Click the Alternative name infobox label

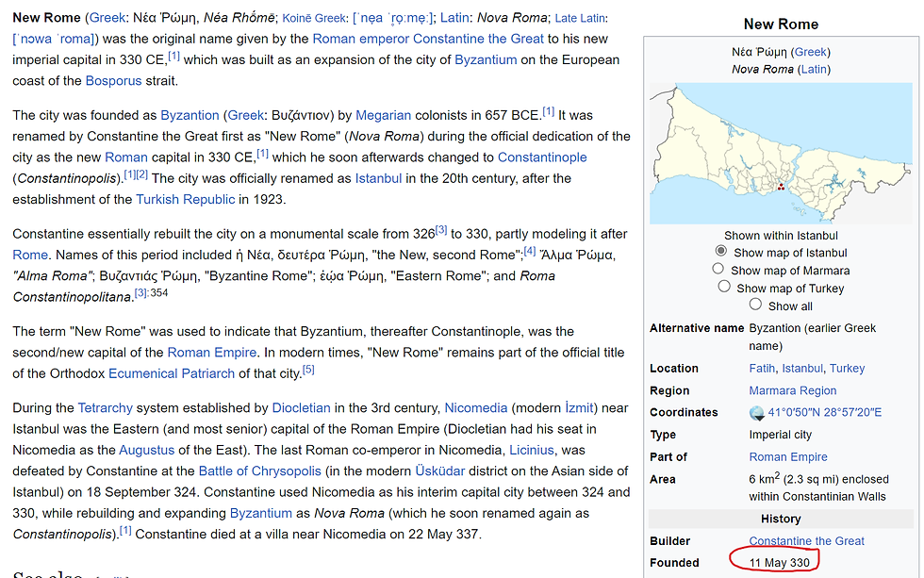coord(697,328)
